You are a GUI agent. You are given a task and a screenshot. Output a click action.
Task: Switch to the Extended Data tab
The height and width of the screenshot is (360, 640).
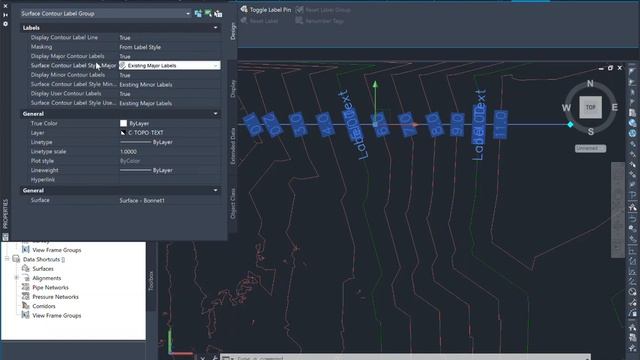pyautogui.click(x=233, y=146)
